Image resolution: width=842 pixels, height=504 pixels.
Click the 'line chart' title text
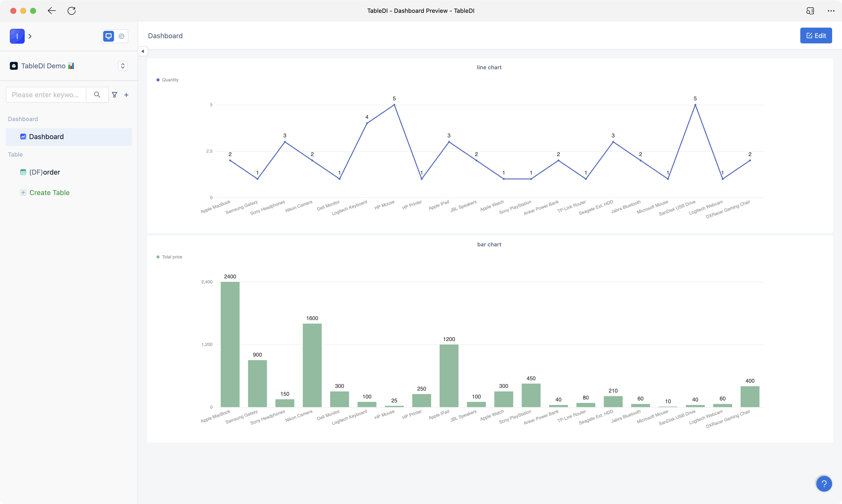tap(489, 67)
